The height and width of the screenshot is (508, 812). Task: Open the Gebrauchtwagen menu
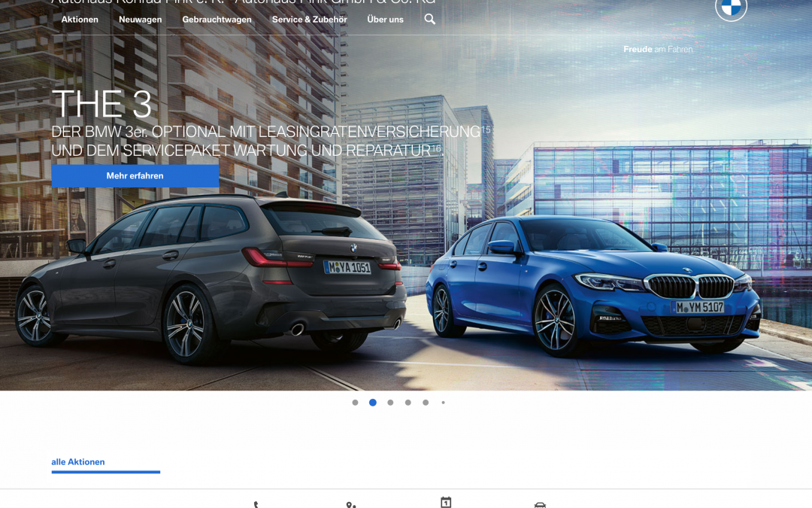pyautogui.click(x=217, y=20)
